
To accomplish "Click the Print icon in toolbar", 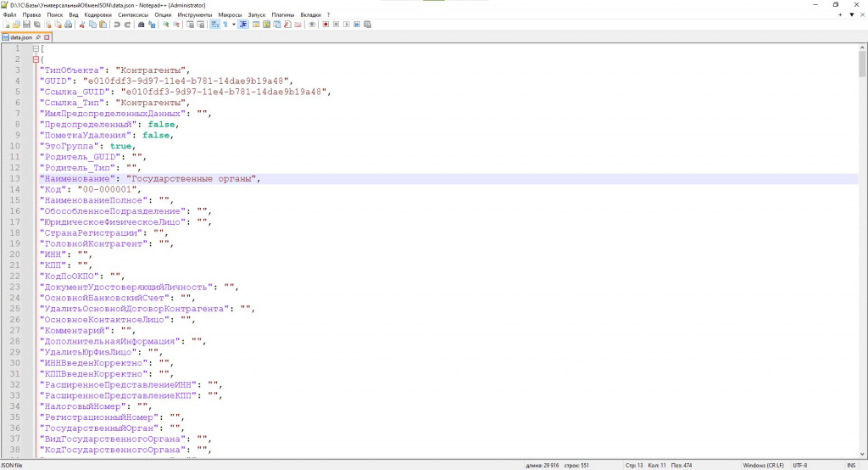I will tap(68, 25).
